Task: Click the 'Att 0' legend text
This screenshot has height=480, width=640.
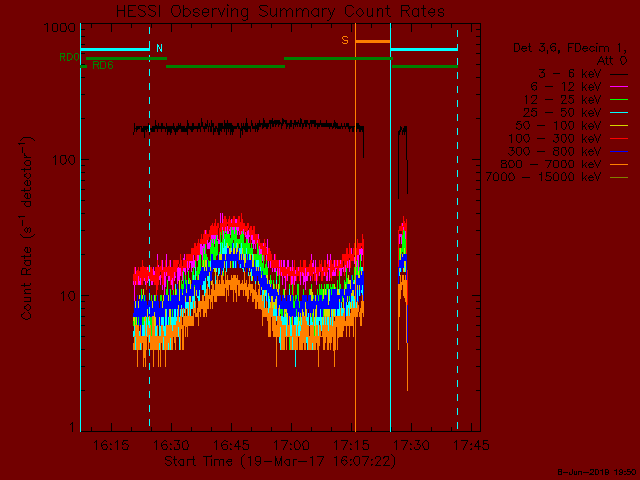Action: click(612, 61)
